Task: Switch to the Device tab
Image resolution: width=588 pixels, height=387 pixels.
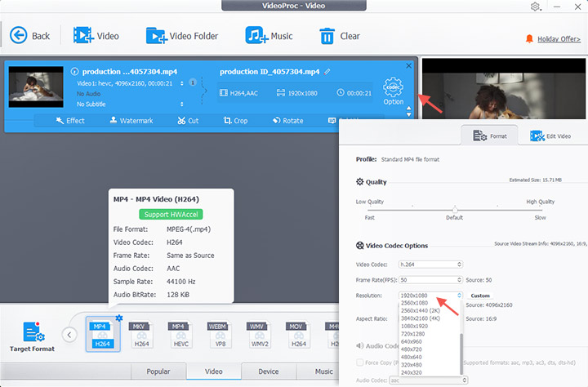Action: click(269, 371)
